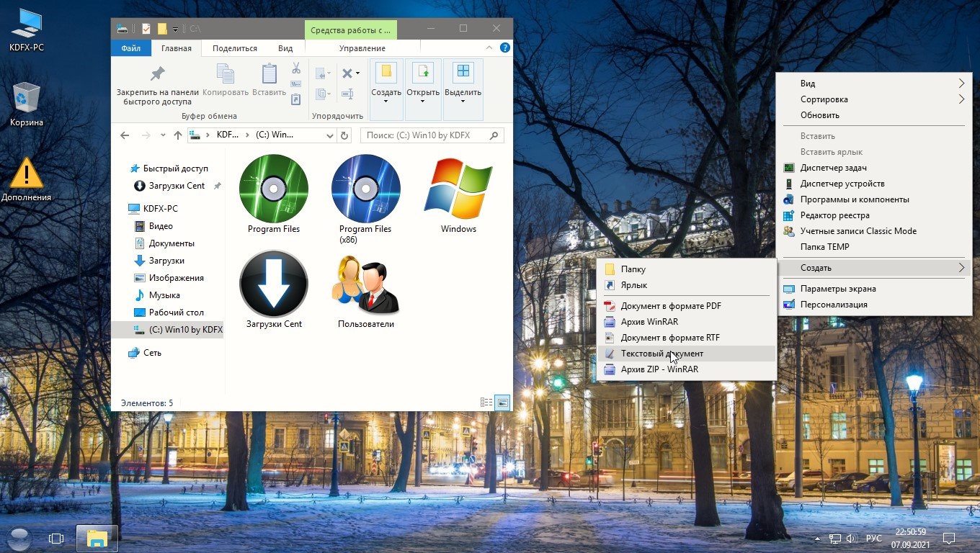Expand the Открыть ribbon dropdown
This screenshot has width=980, height=553.
click(x=423, y=90)
